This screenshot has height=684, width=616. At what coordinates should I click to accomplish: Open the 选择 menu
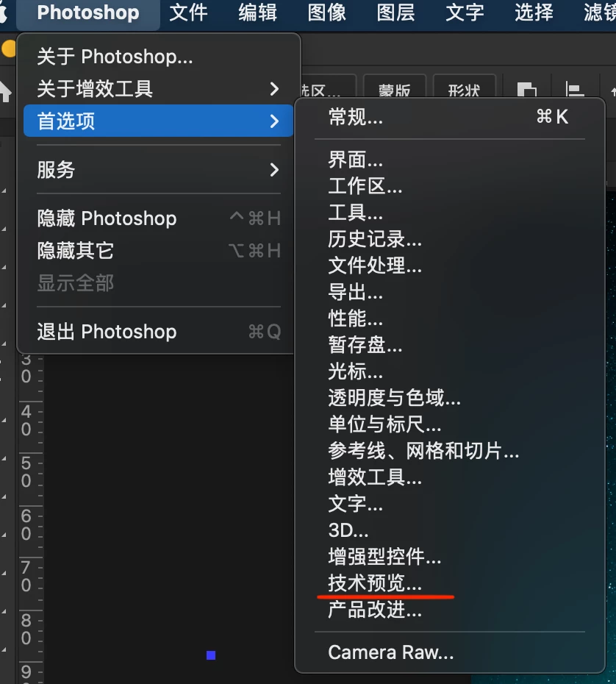click(534, 13)
